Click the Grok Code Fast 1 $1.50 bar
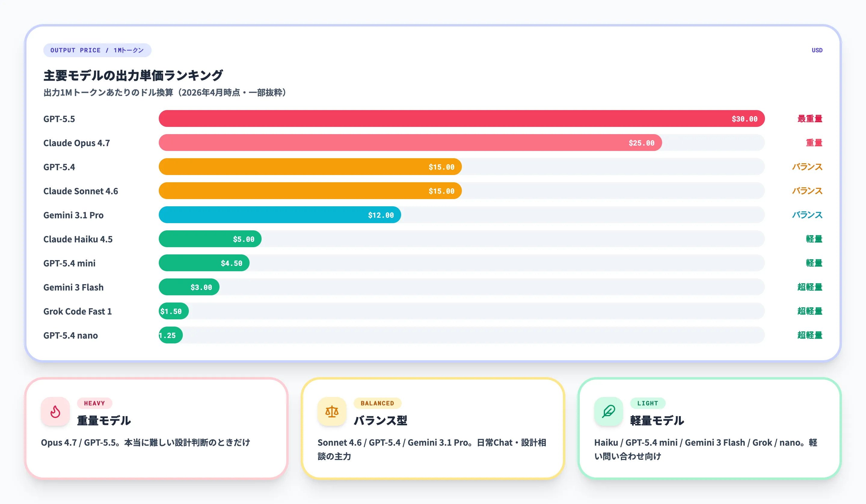 click(x=174, y=311)
